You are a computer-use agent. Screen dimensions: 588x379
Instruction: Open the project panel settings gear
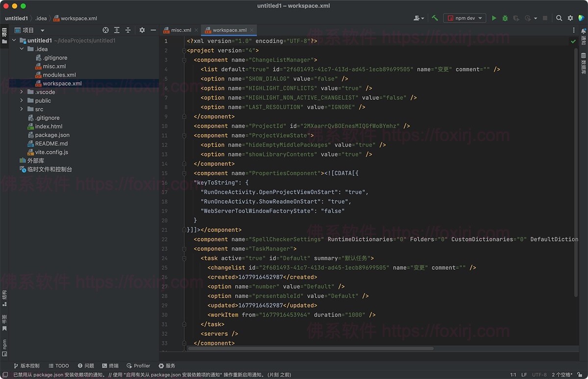[x=141, y=30]
